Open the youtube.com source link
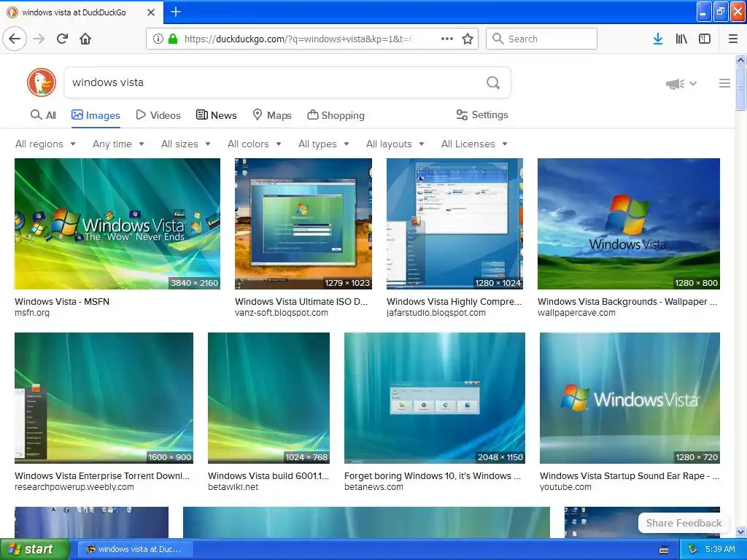Screen dimensions: 747x560 (x=565, y=487)
